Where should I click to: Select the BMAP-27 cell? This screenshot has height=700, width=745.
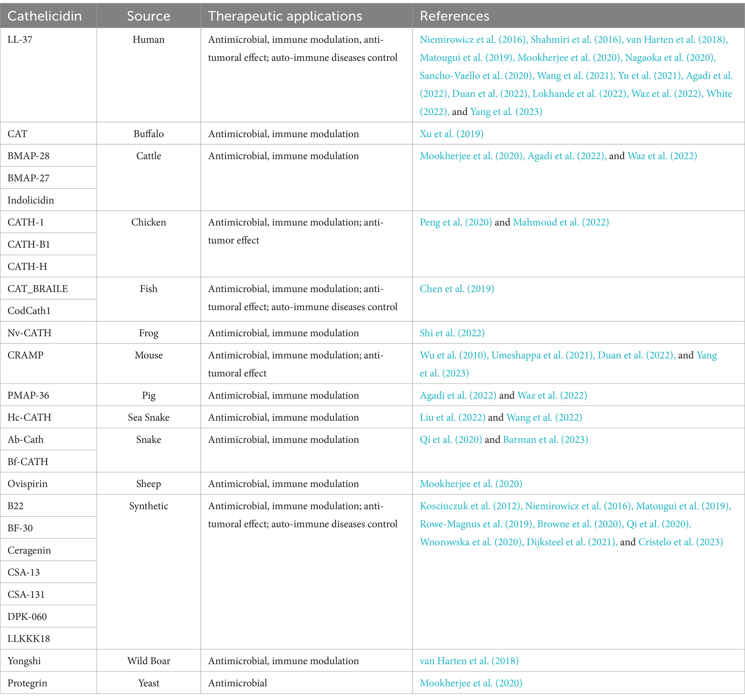click(48, 178)
